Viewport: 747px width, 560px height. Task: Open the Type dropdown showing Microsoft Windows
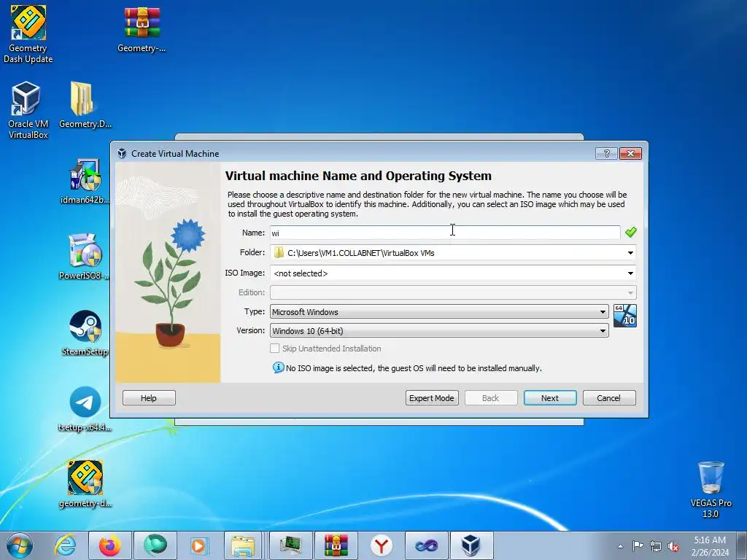(x=439, y=312)
